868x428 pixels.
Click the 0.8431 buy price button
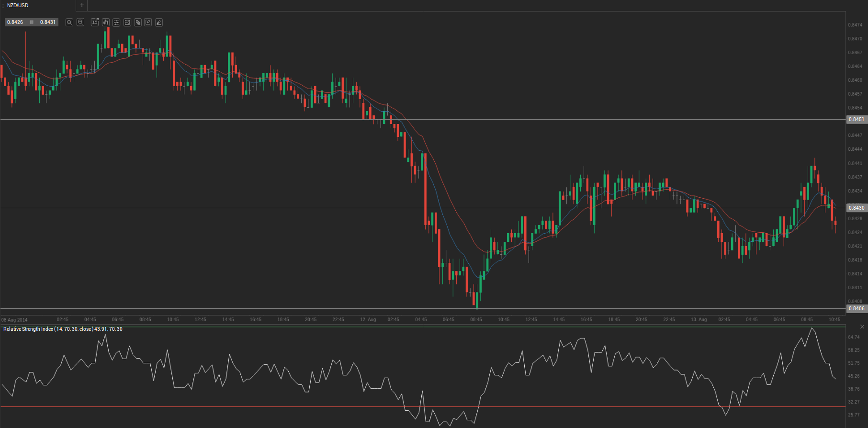pos(48,23)
